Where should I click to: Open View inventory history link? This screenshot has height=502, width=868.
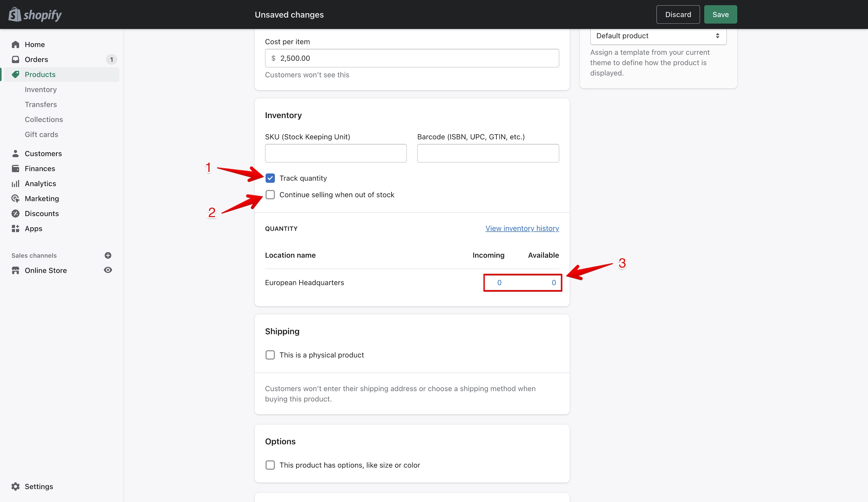[x=522, y=229]
